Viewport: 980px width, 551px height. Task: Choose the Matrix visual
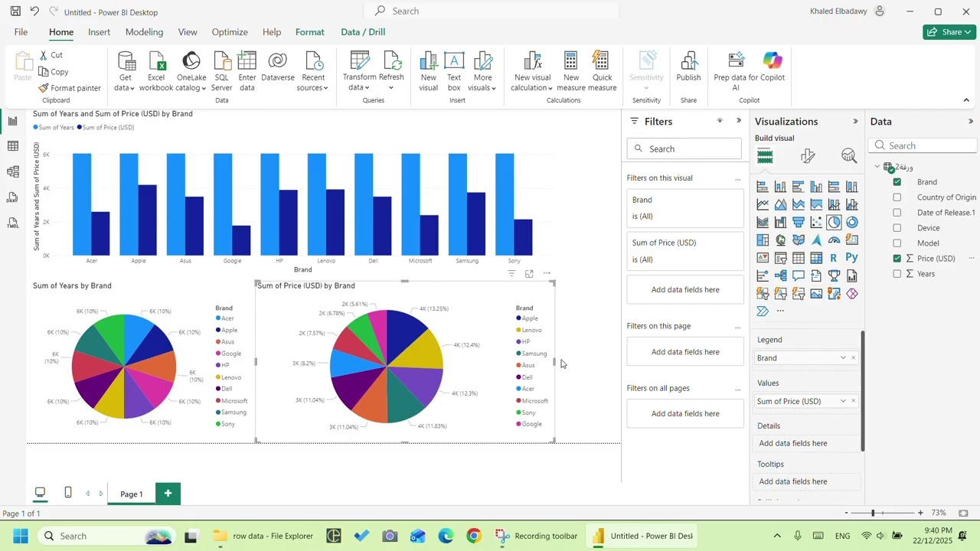pos(816,258)
